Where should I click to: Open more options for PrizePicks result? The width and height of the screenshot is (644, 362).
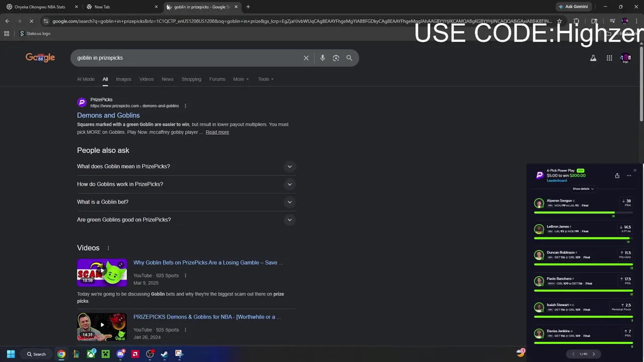185,106
